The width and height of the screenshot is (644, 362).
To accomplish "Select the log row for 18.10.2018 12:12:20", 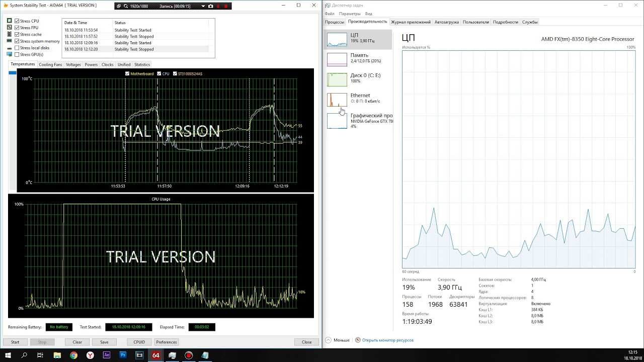I will click(x=135, y=49).
